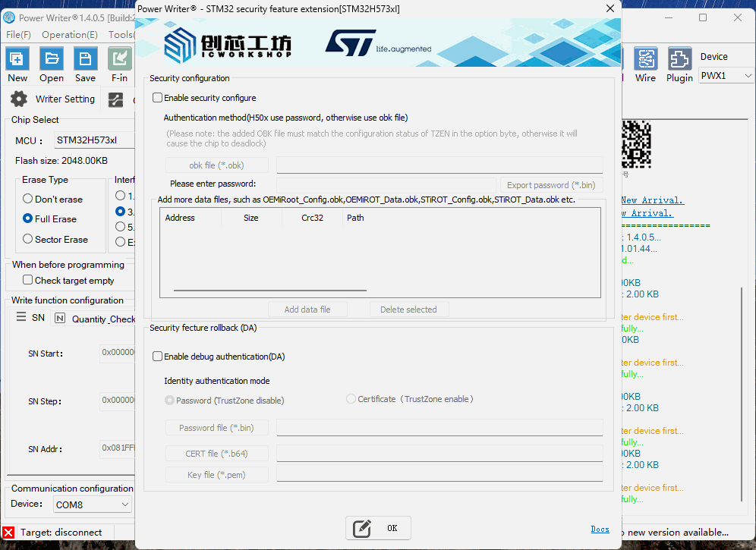Open the Operation(E) menu
The image size is (756, 550).
tap(70, 35)
